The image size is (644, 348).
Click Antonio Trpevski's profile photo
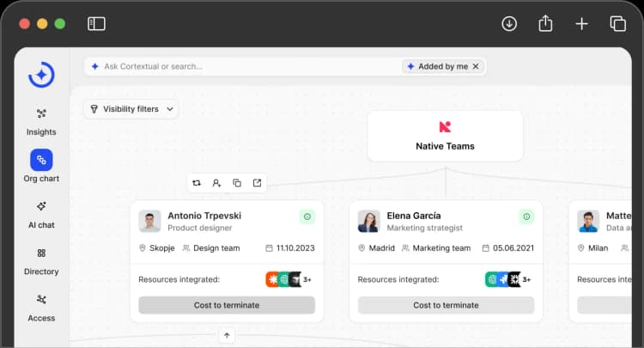point(149,221)
